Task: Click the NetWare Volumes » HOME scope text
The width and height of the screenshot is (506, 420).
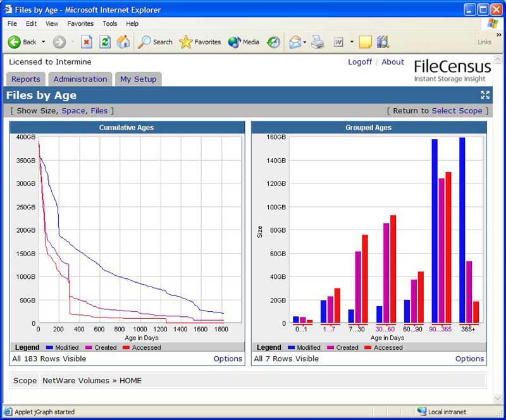Action: click(92, 381)
